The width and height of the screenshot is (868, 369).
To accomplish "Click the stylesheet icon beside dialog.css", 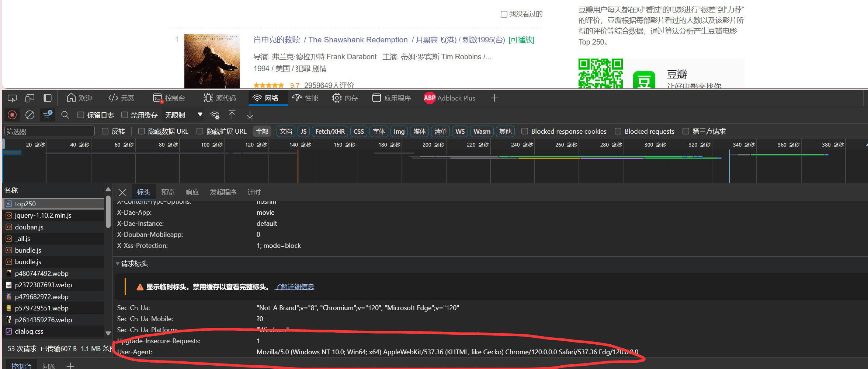I will click(9, 331).
